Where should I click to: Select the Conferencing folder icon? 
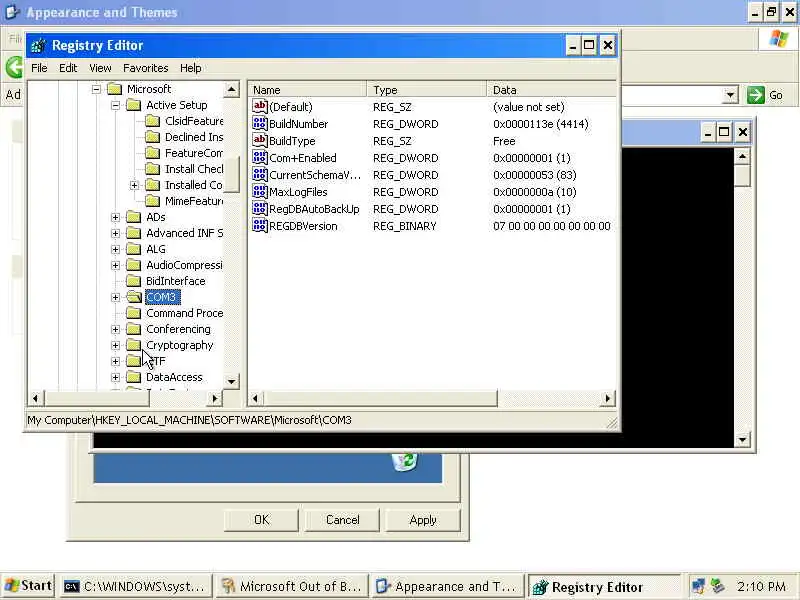click(x=134, y=329)
